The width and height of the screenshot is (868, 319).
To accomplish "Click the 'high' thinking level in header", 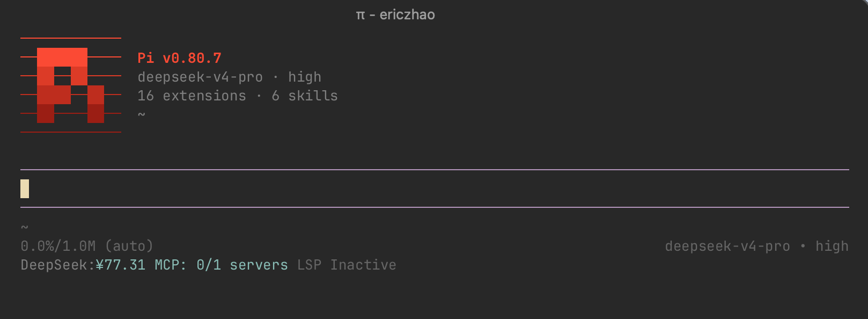I will [x=305, y=77].
